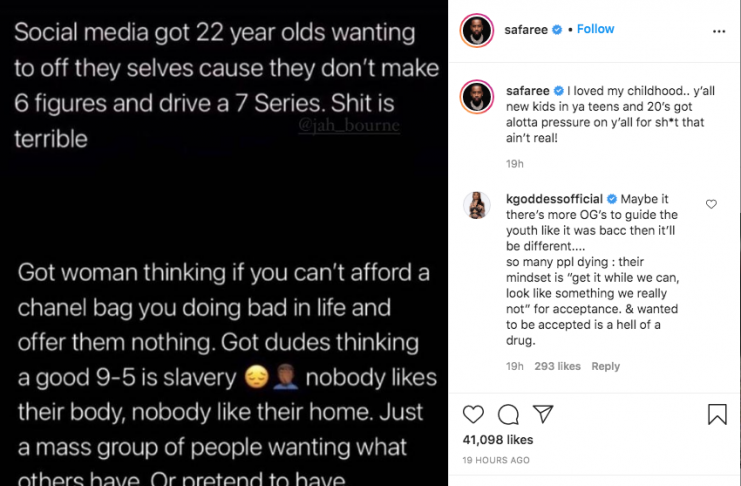The image size is (741, 486).
Task: Like the post with the heart icon
Action: pyautogui.click(x=474, y=414)
